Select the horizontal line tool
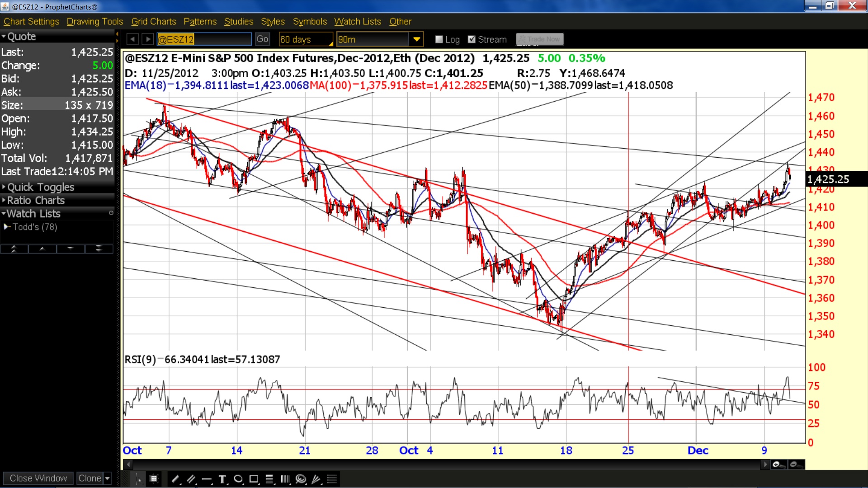Image resolution: width=868 pixels, height=488 pixels. [x=207, y=479]
